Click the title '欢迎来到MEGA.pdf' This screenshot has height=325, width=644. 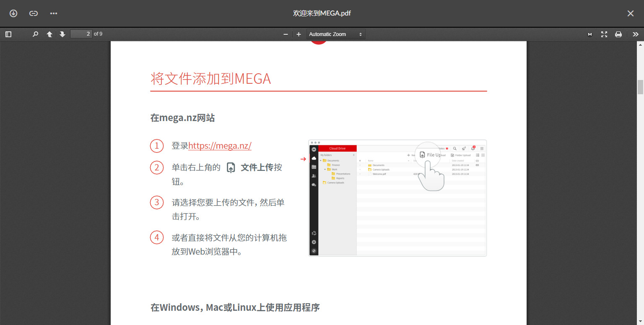pos(322,13)
